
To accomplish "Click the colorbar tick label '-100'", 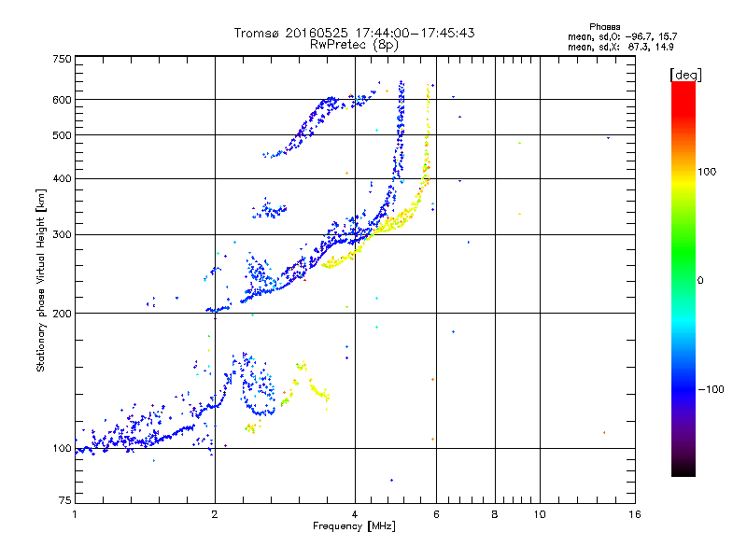I will click(x=711, y=389).
